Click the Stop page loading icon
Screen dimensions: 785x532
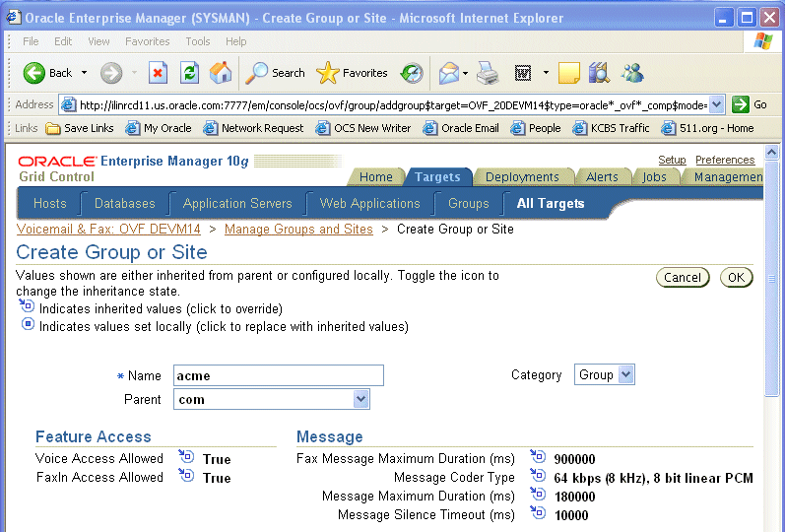(x=158, y=73)
